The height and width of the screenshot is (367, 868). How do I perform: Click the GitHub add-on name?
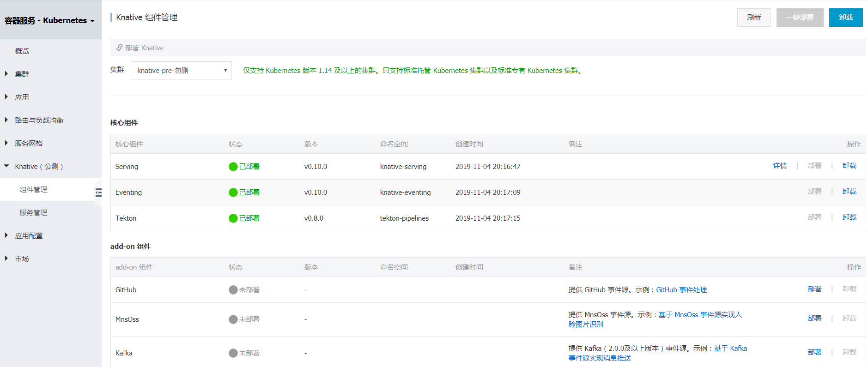126,290
